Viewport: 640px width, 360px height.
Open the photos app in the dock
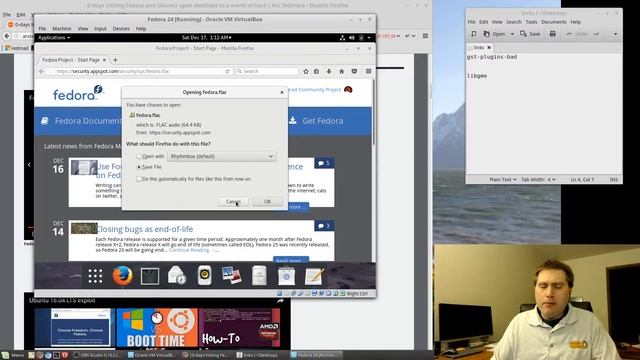(231, 276)
